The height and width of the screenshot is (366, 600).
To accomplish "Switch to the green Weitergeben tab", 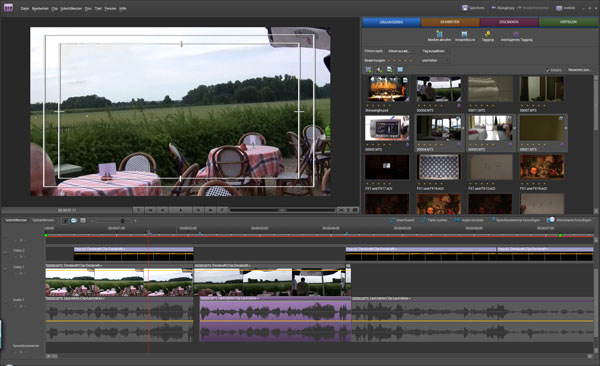I will click(x=568, y=22).
